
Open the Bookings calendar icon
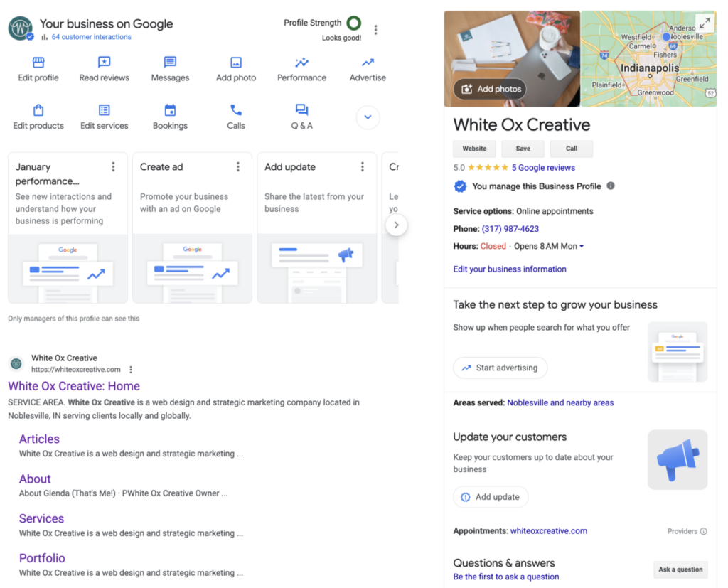click(170, 110)
